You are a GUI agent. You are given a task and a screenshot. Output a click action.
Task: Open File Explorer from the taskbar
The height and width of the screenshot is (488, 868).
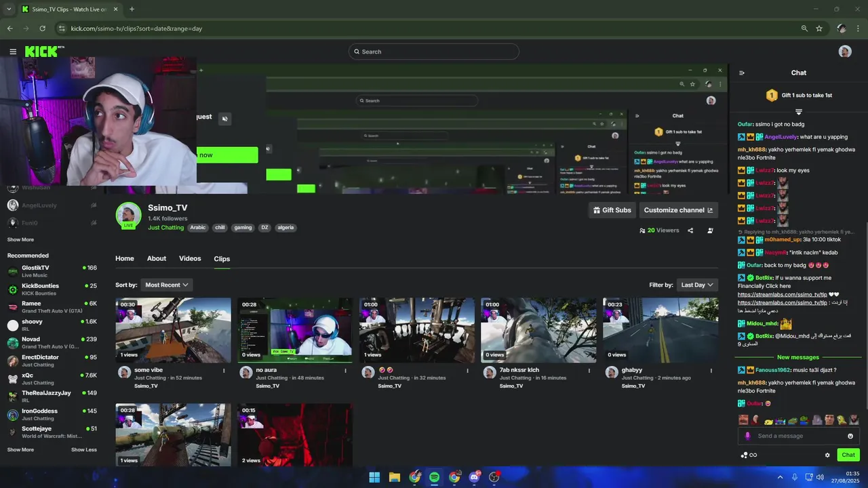tap(394, 477)
